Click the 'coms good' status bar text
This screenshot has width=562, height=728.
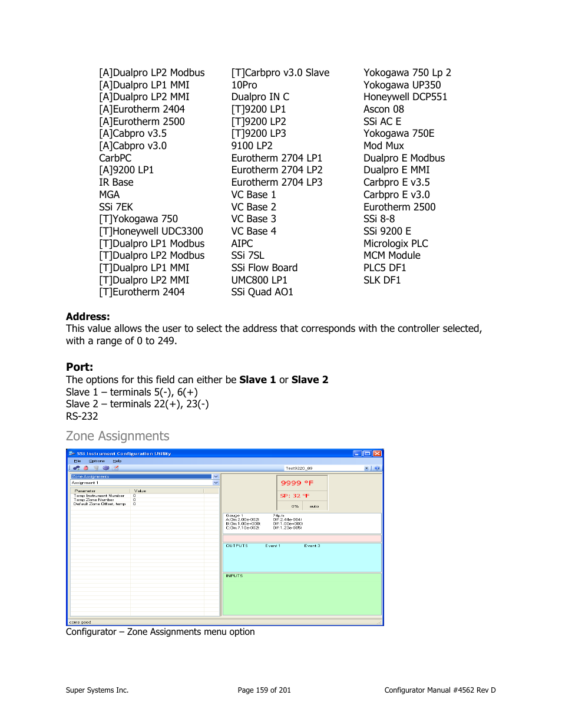[x=80, y=622]
